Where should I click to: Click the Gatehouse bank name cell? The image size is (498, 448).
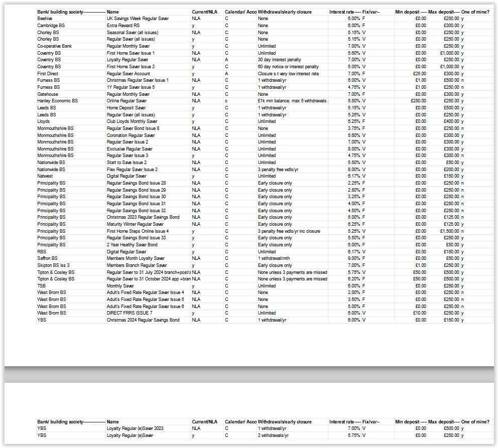(48, 94)
